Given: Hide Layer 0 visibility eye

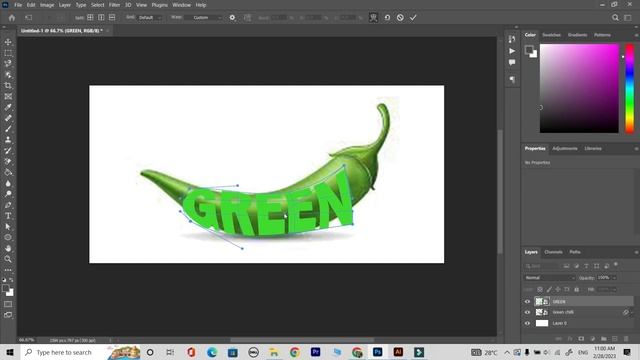Looking at the screenshot, I should coord(527,323).
